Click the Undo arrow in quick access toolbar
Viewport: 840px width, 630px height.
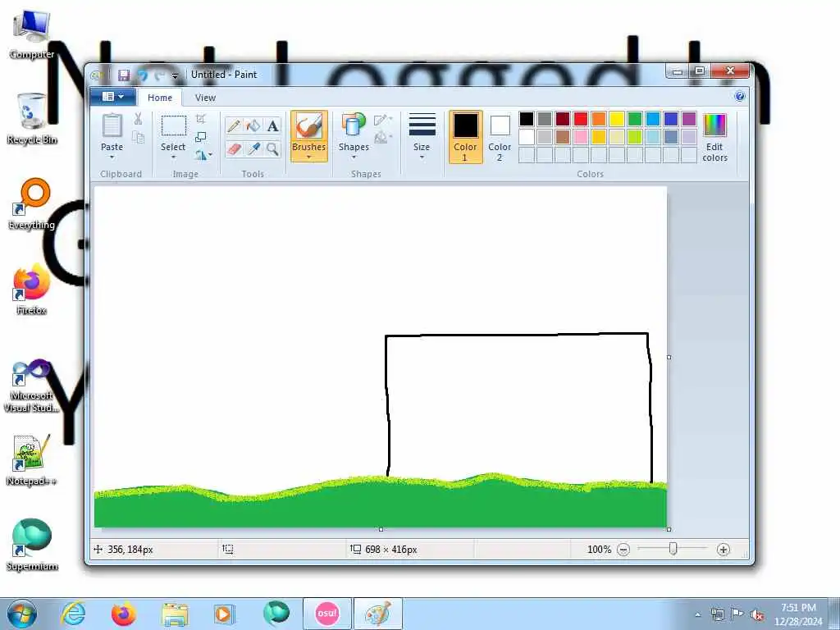coord(143,75)
